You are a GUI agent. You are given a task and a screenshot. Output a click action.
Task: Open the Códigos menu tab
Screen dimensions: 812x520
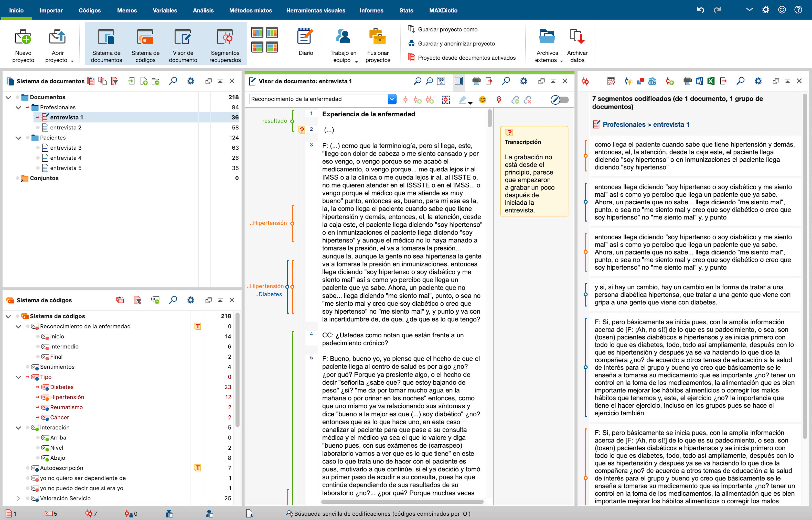point(90,10)
